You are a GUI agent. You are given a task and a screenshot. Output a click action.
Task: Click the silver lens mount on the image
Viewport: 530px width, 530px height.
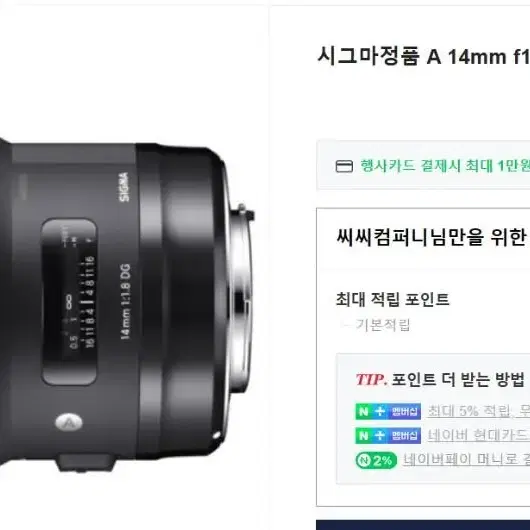pyautogui.click(x=241, y=299)
